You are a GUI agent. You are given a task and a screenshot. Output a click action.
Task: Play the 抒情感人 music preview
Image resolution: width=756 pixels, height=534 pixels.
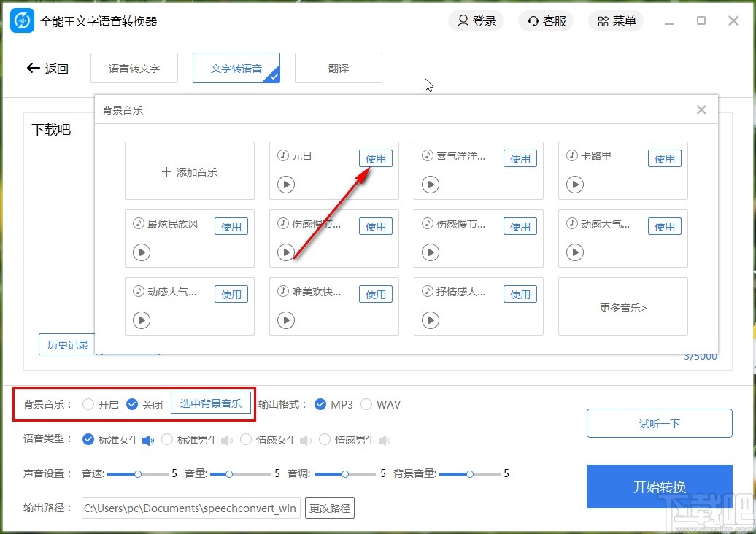coord(430,320)
